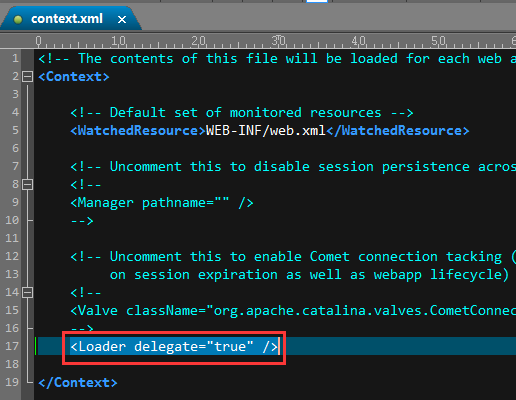516x400 pixels.
Task: Click the WEB-INF/web.xml text on line 5
Action: pyautogui.click(x=266, y=131)
